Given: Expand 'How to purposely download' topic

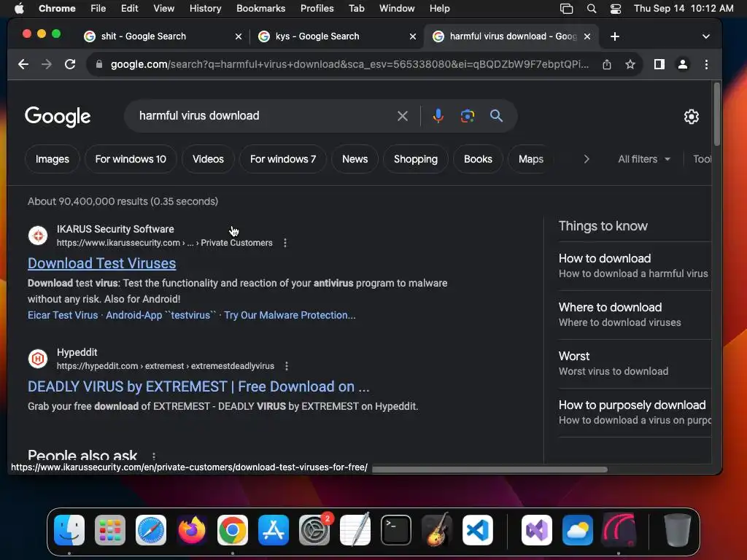Looking at the screenshot, I should tap(634, 413).
